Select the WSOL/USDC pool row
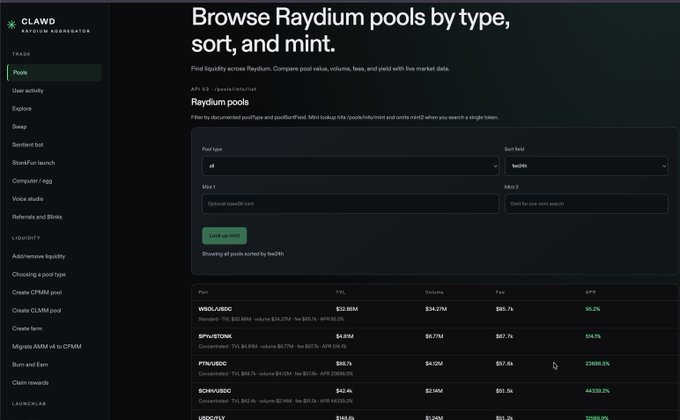Image resolution: width=680 pixels, height=420 pixels. coord(435,314)
